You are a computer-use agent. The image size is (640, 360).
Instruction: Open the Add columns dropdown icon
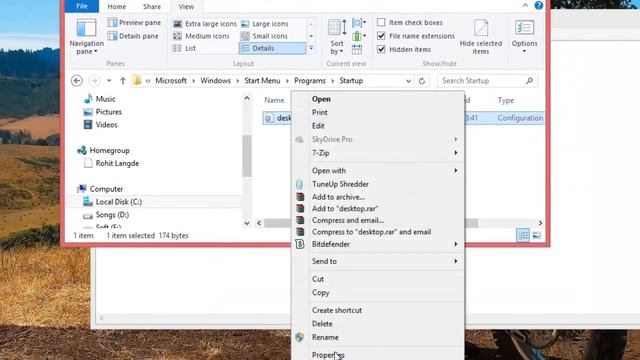click(359, 36)
